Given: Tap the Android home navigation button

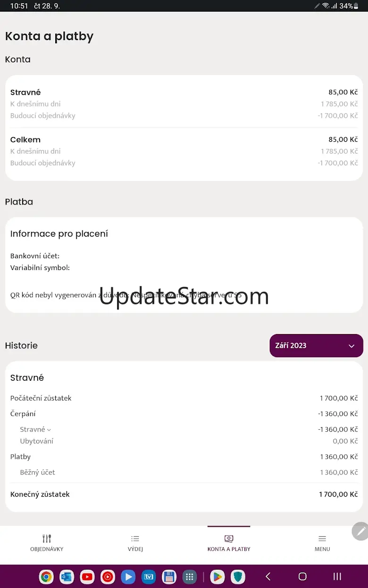Looking at the screenshot, I should pyautogui.click(x=302, y=576).
